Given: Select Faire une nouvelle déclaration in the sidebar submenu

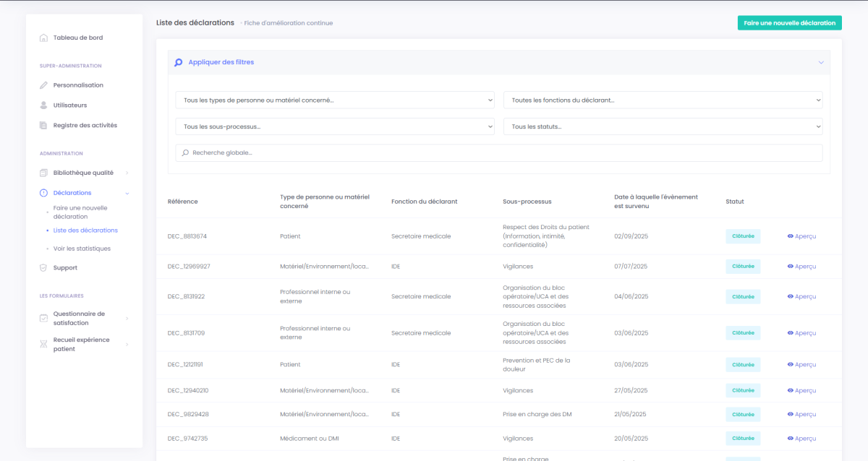Looking at the screenshot, I should click(80, 212).
